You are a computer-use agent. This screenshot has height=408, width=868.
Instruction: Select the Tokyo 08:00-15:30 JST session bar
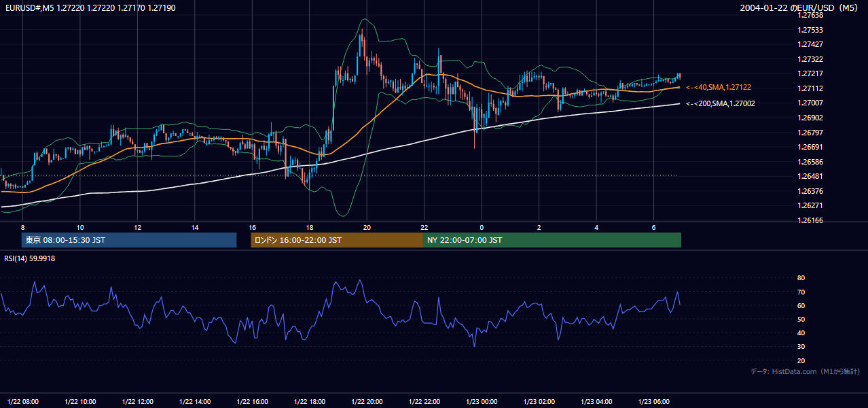pos(129,240)
